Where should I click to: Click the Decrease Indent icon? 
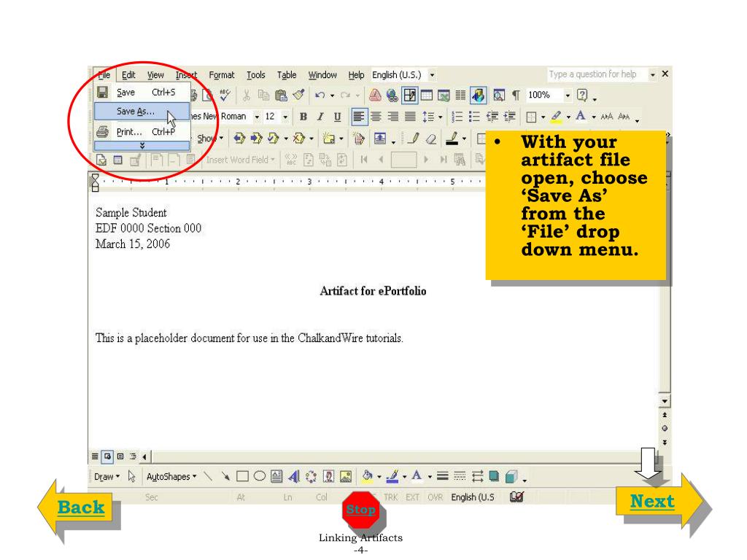492,117
